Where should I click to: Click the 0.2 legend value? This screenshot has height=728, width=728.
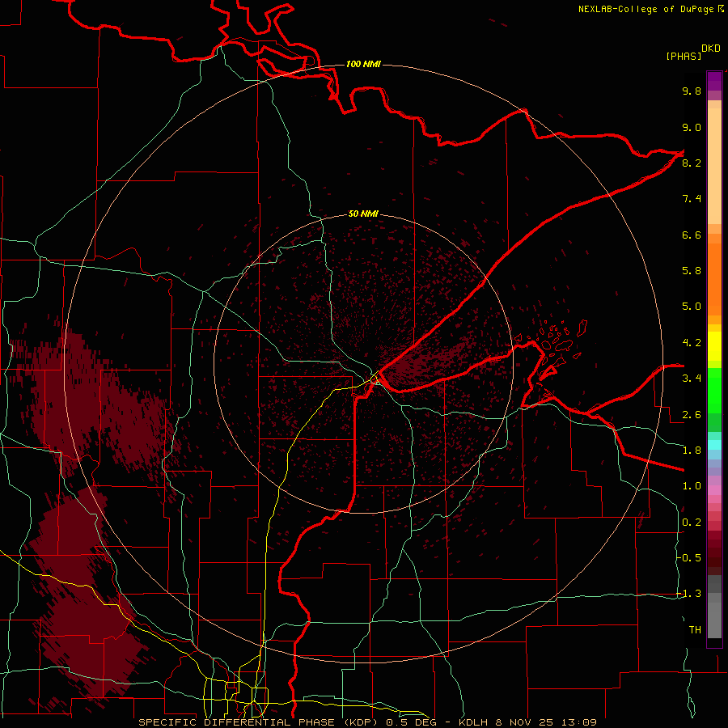tap(692, 523)
